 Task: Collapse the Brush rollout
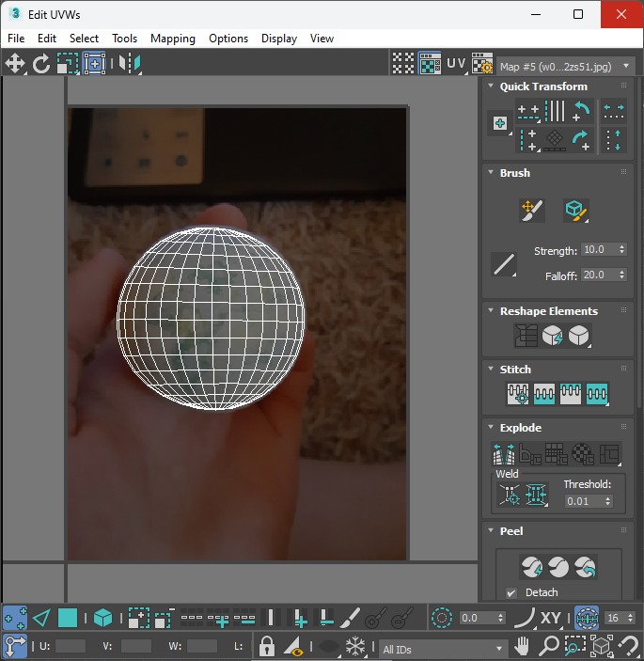point(491,172)
